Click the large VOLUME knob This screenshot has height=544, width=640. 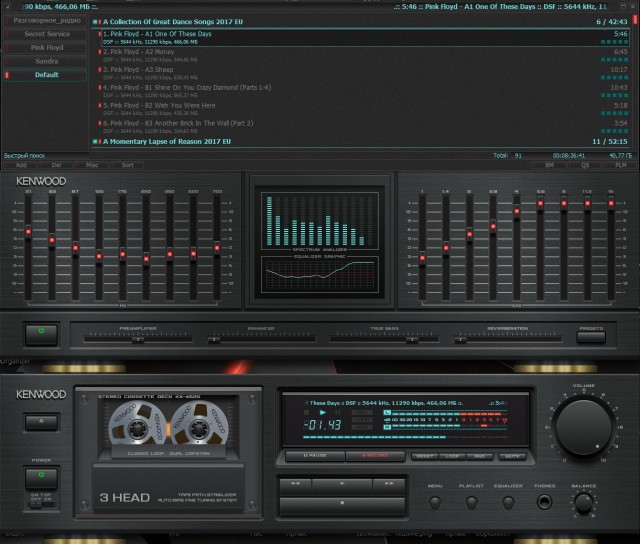[584, 427]
